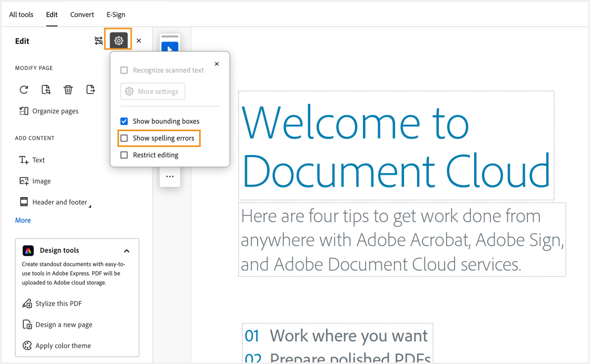Enable Show spelling errors
The height and width of the screenshot is (364, 590).
click(x=124, y=138)
